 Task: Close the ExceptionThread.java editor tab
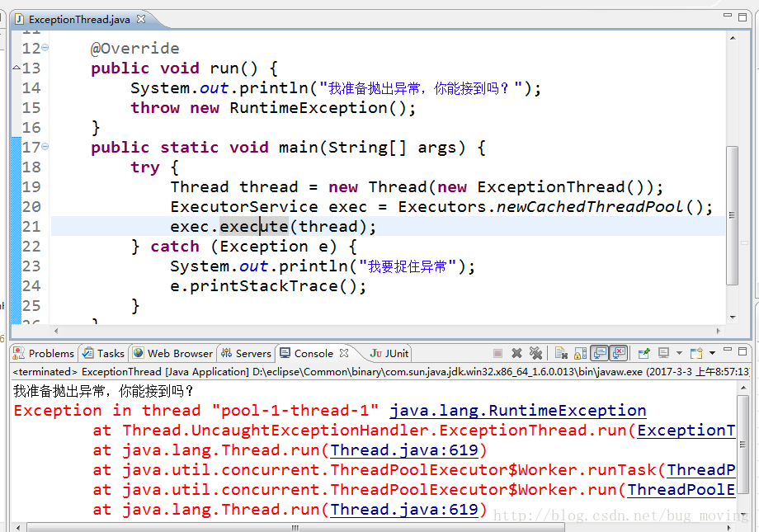pos(141,19)
